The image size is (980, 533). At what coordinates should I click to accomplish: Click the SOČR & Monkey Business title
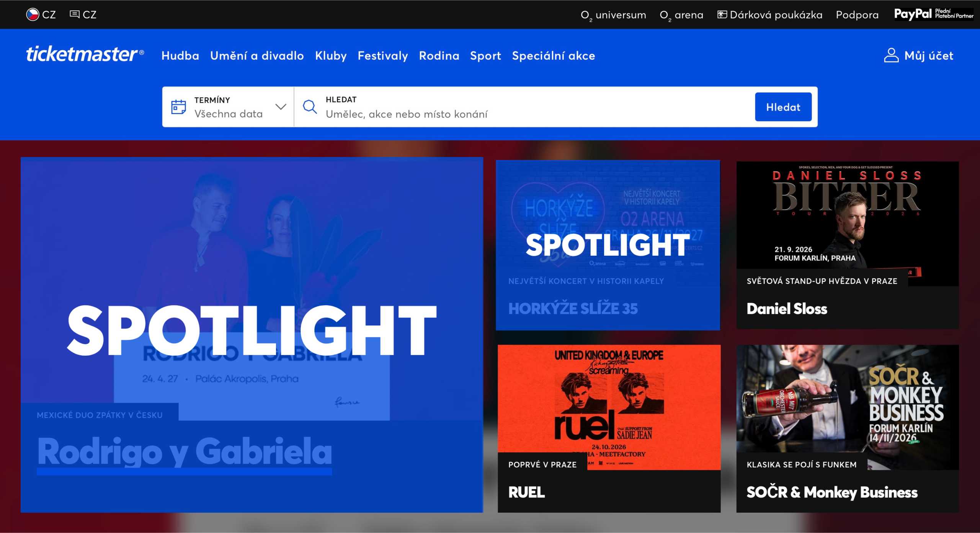832,492
